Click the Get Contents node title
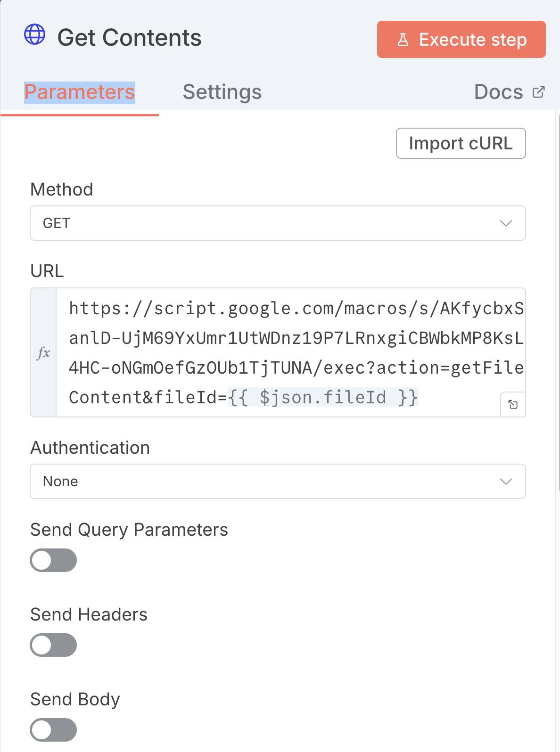The image size is (560, 752). (129, 38)
